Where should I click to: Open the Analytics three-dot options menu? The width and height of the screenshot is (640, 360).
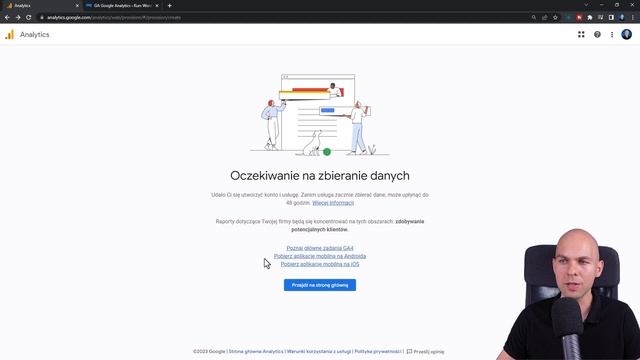click(612, 35)
